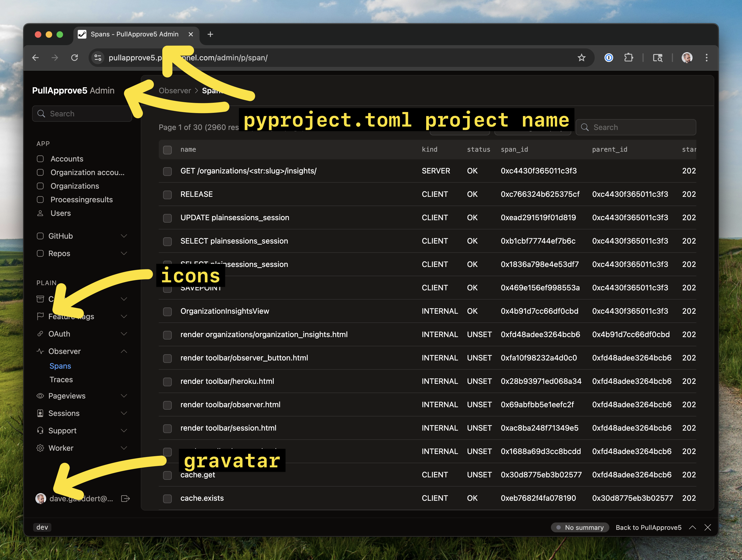Open the 1Password extension icon
This screenshot has height=560, width=742.
609,58
